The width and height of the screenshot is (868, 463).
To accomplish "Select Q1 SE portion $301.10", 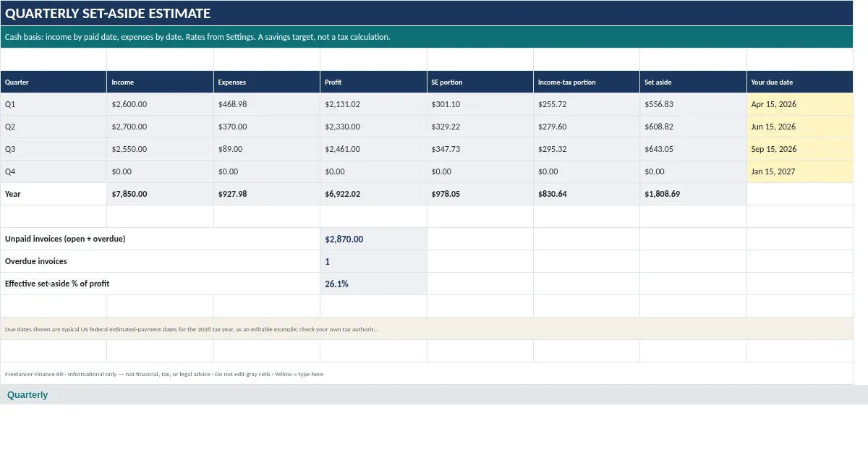I will click(x=480, y=104).
